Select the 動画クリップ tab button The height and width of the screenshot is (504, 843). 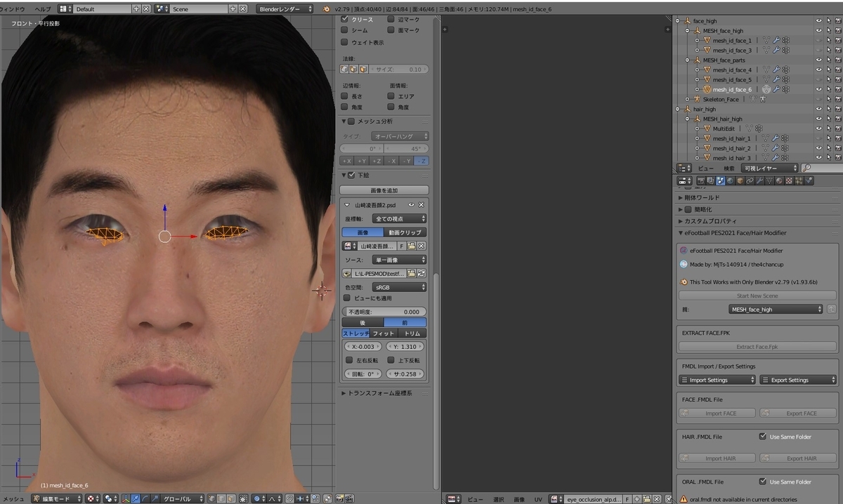[x=405, y=232]
